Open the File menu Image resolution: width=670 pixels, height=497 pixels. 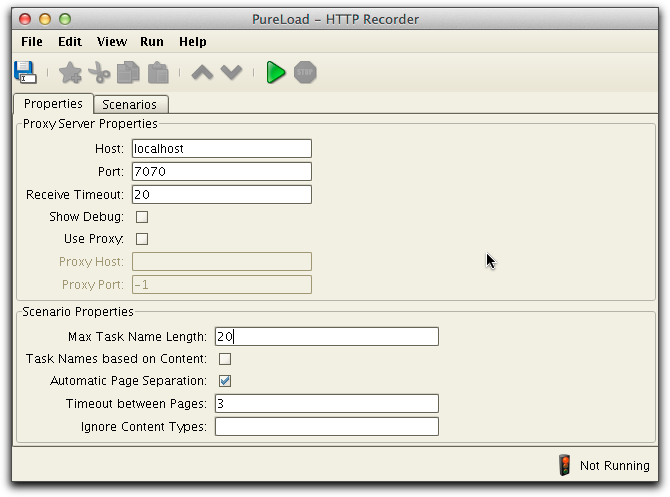click(x=32, y=42)
